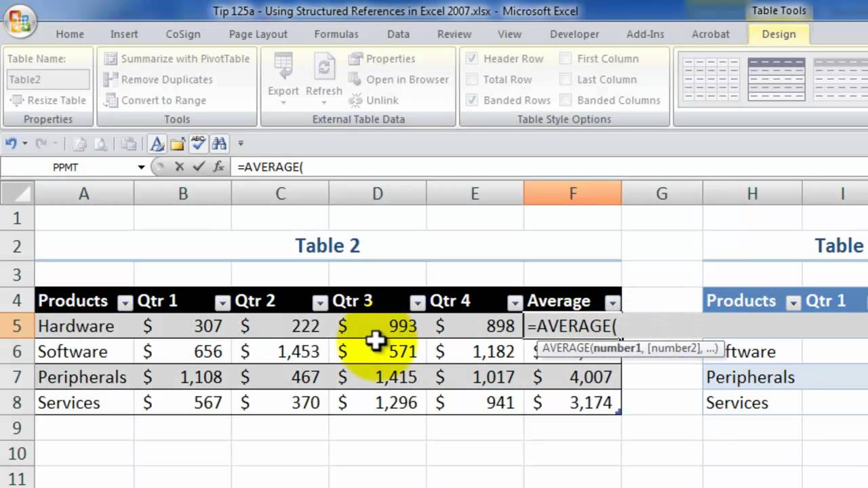Click the font color A icon in Quick Access
Image resolution: width=868 pixels, height=488 pixels.
tap(157, 144)
